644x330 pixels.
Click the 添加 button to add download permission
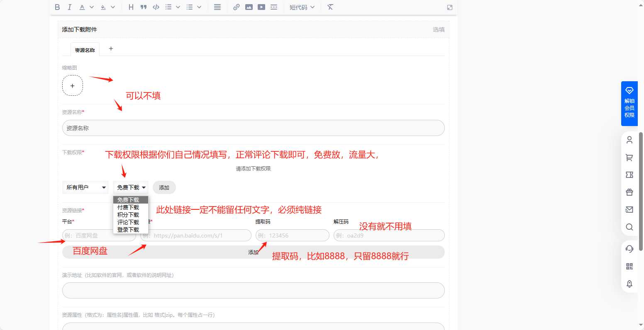pyautogui.click(x=164, y=187)
